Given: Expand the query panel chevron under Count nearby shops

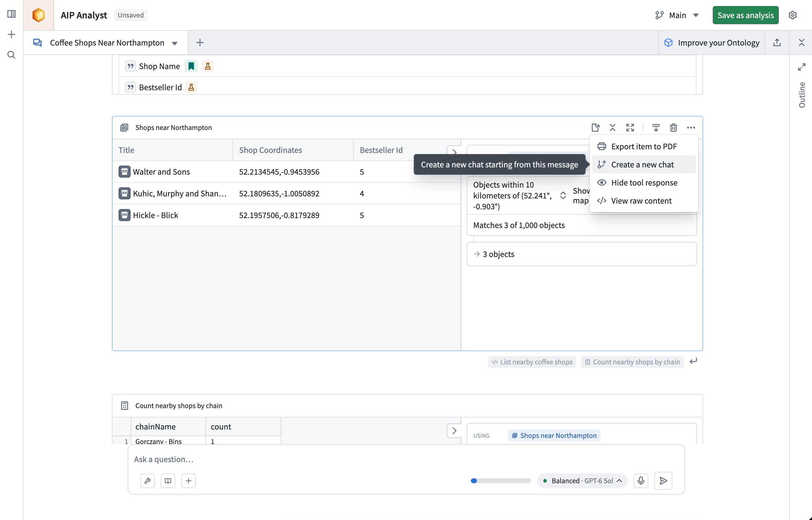Looking at the screenshot, I should 454,431.
